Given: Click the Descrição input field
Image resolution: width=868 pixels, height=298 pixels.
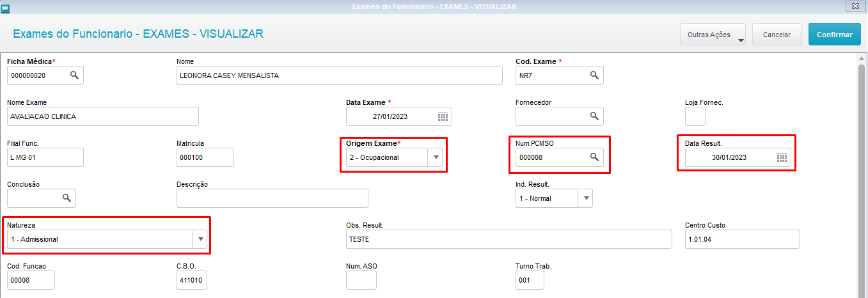Looking at the screenshot, I should click(x=272, y=198).
